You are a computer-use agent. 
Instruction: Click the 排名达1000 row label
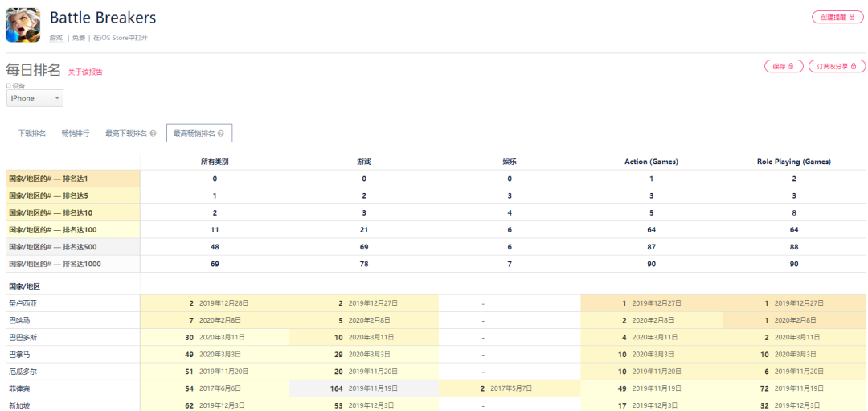point(73,264)
